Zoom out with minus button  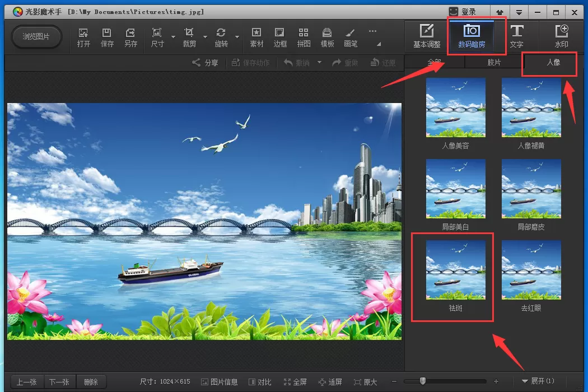(394, 381)
